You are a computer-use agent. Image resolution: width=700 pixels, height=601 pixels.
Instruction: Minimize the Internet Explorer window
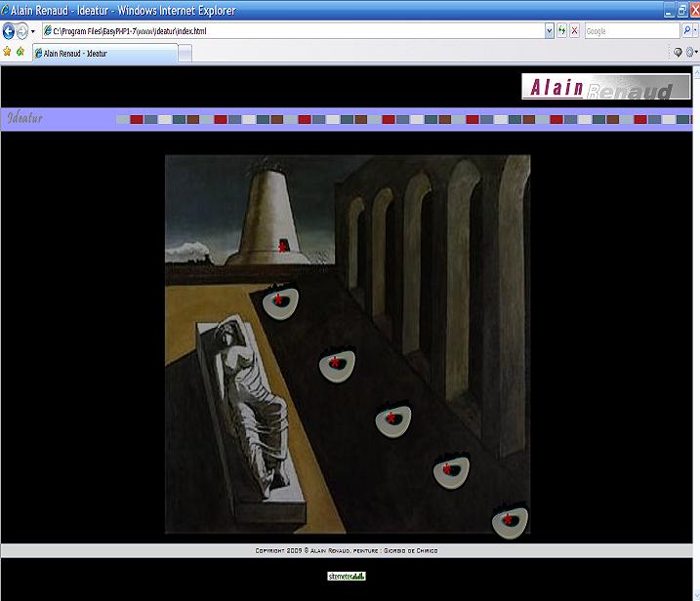click(669, 11)
